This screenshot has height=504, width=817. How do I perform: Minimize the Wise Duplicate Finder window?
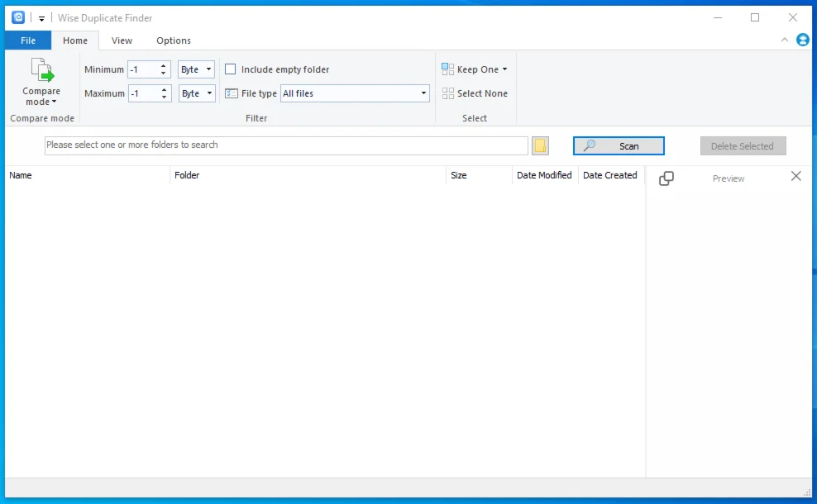click(x=718, y=17)
